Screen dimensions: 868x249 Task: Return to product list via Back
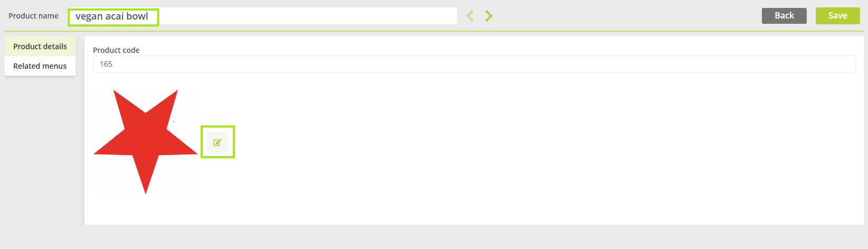784,16
